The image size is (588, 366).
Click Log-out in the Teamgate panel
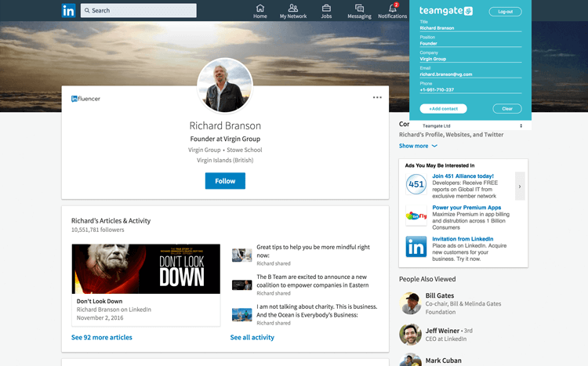click(x=505, y=12)
